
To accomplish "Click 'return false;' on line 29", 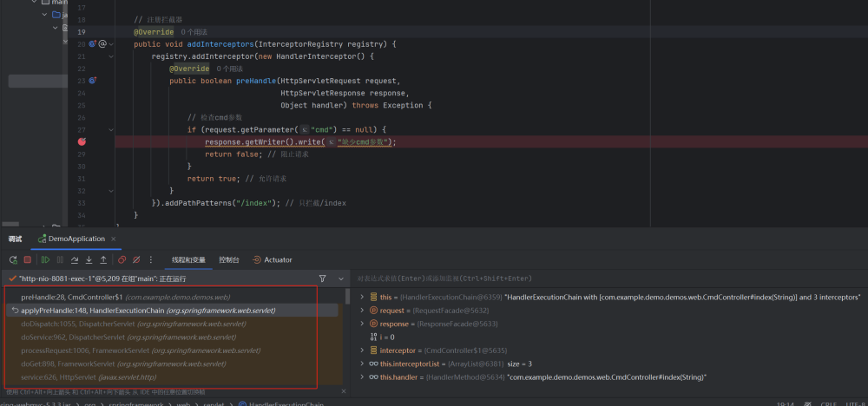I will pyautogui.click(x=232, y=154).
